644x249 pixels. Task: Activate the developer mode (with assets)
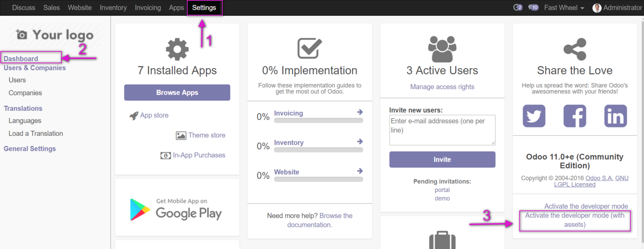click(x=575, y=220)
